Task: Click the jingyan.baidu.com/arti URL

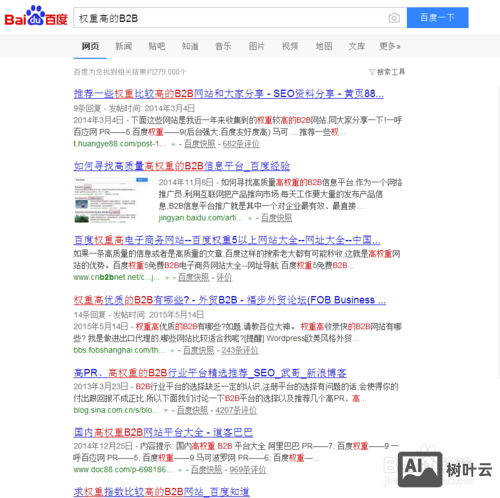Action: point(201,218)
